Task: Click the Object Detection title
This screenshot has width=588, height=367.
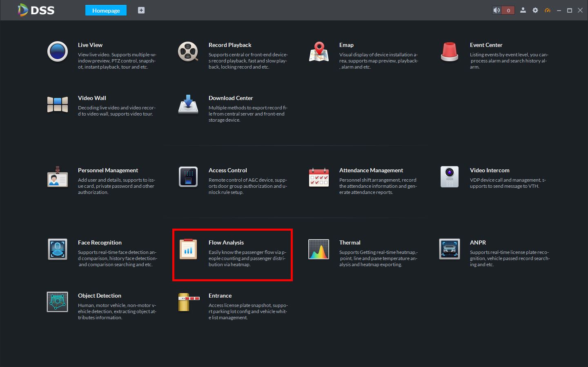Action: tap(100, 296)
